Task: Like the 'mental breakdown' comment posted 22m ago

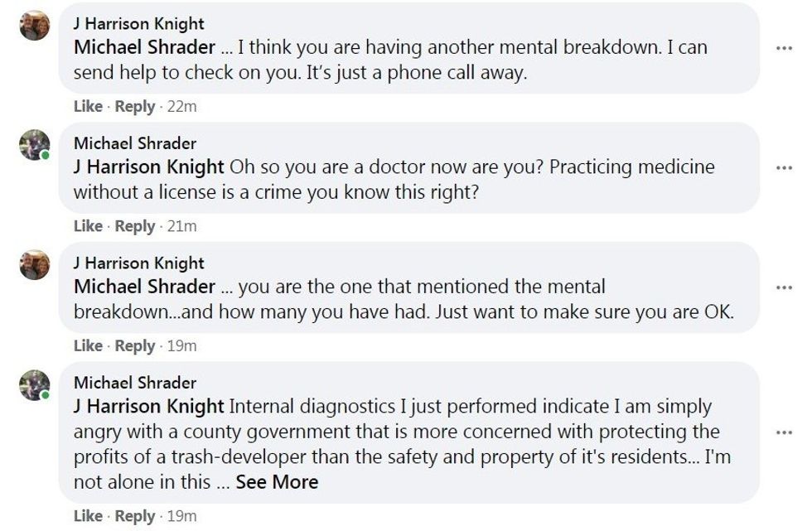Action: tap(88, 107)
